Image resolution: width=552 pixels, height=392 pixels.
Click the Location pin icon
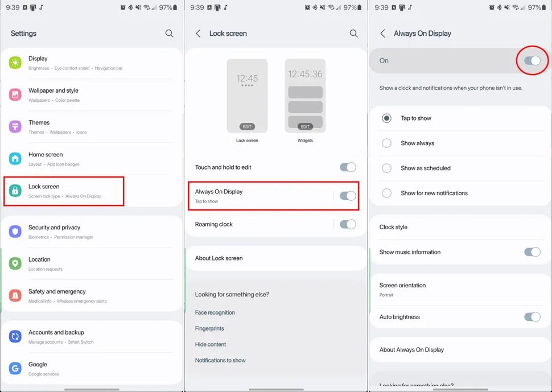pos(15,263)
